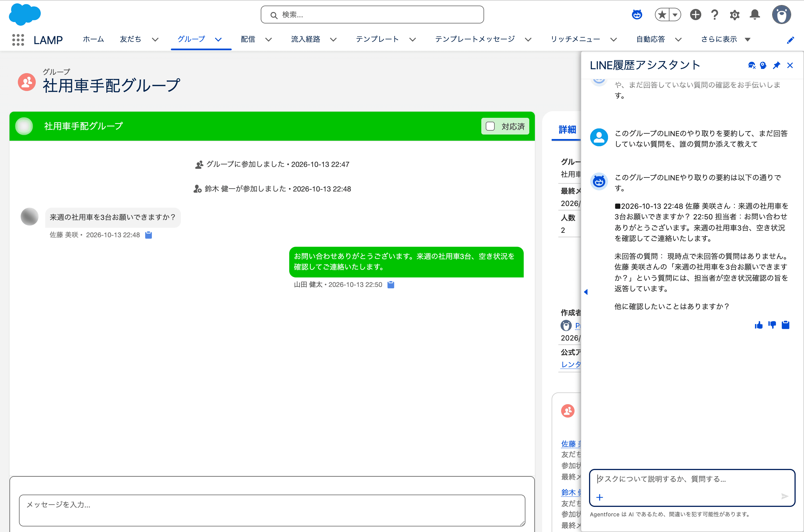Copy the assistant response with the clipboard icon

(x=785, y=325)
